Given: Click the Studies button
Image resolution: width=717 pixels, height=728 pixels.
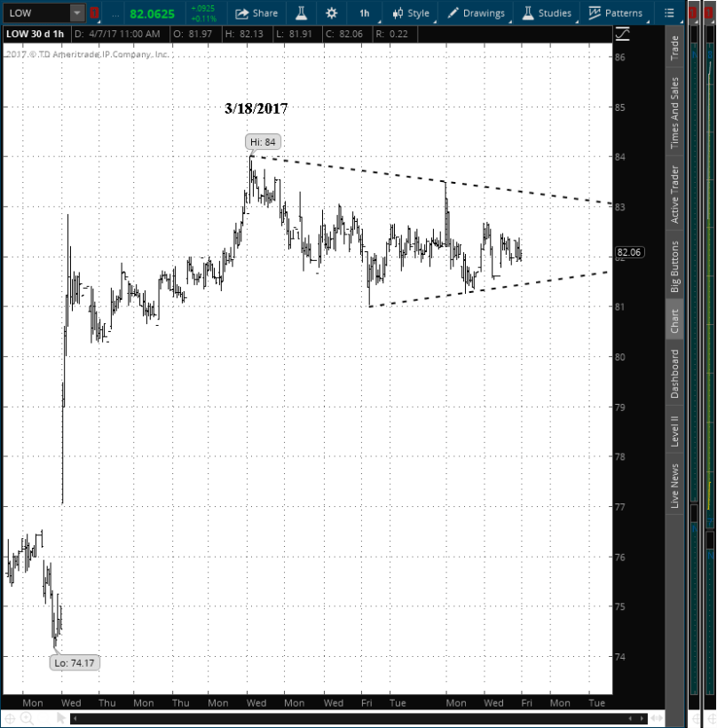Looking at the screenshot, I should [546, 13].
